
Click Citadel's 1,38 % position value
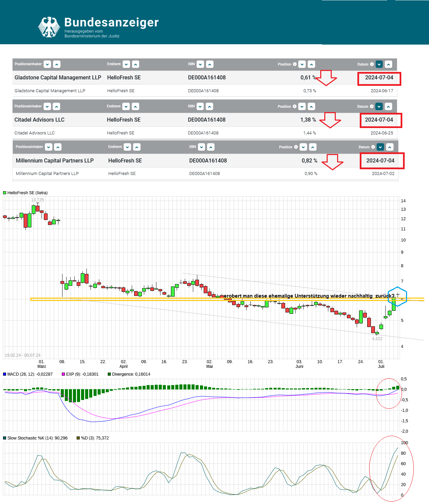[308, 120]
